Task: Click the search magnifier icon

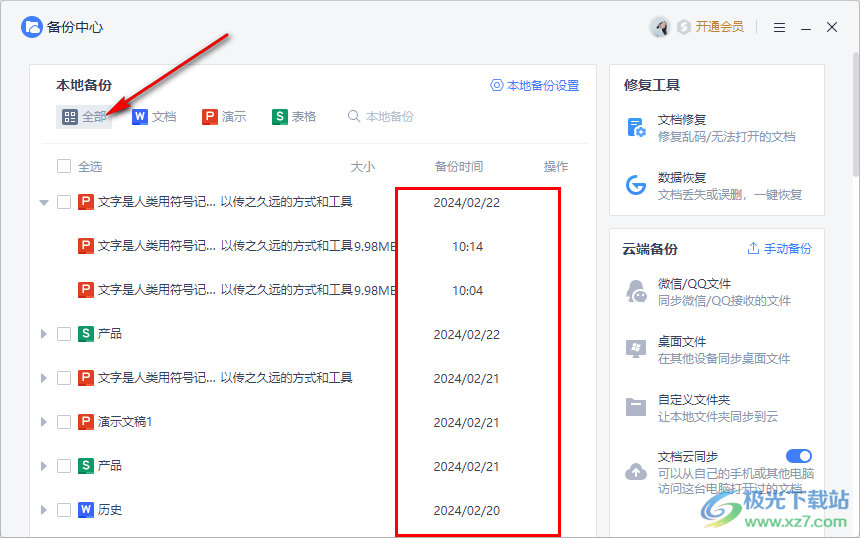Action: click(354, 116)
